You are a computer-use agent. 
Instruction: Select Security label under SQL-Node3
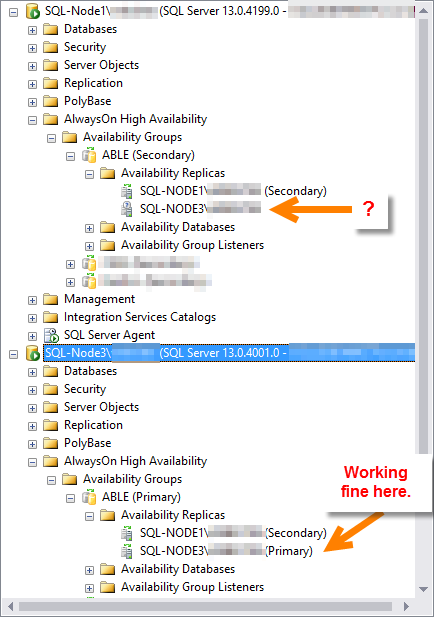tap(85, 389)
